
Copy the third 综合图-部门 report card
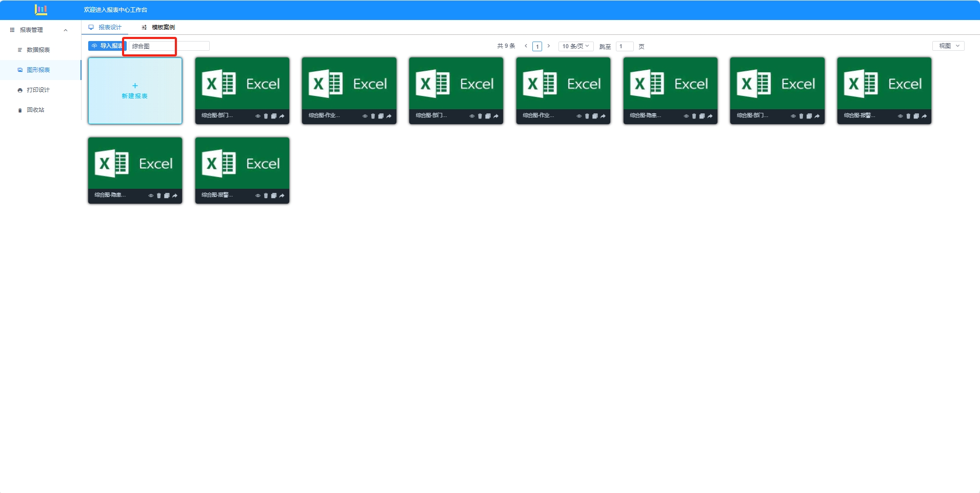click(809, 116)
